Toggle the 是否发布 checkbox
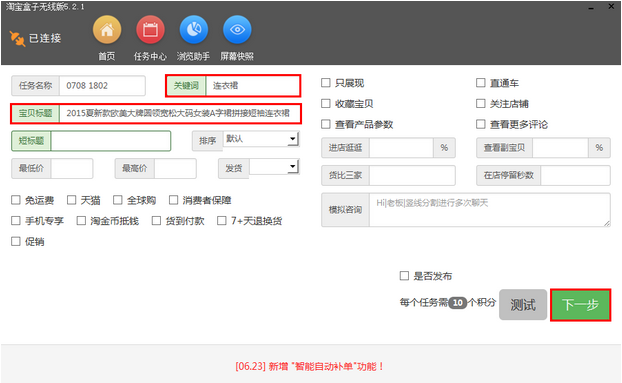This screenshot has width=622, height=383. coord(404,276)
